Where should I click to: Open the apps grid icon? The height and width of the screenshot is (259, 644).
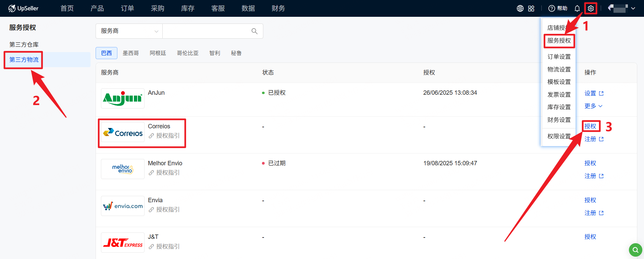[531, 8]
